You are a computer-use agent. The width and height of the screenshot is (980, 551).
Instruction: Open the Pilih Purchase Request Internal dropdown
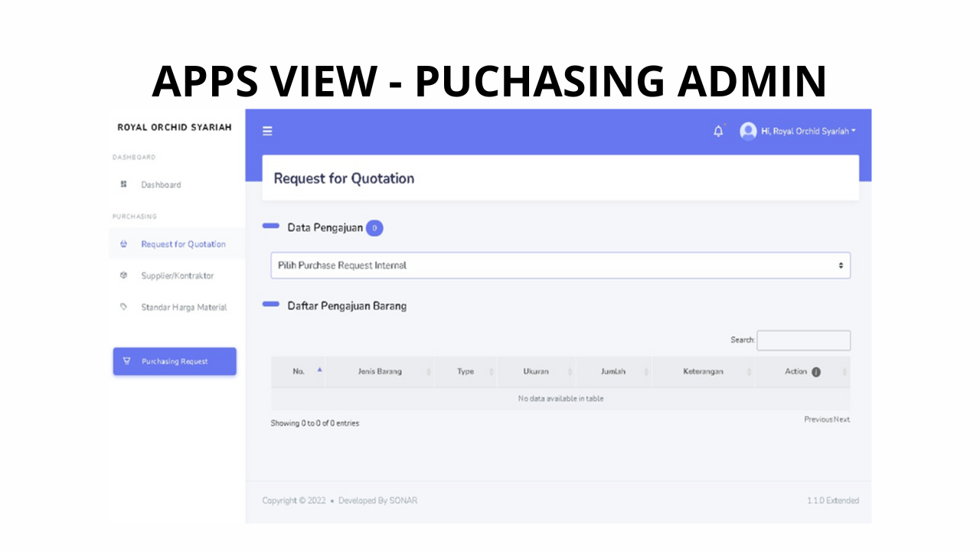560,266
